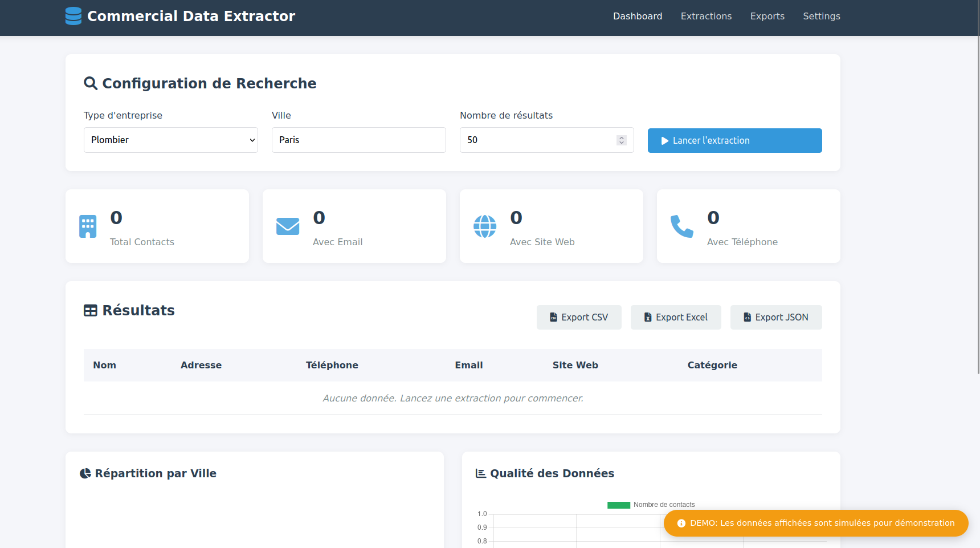Click the phone icon for Avec Téléphone
Image resolution: width=980 pixels, height=548 pixels.
point(682,226)
